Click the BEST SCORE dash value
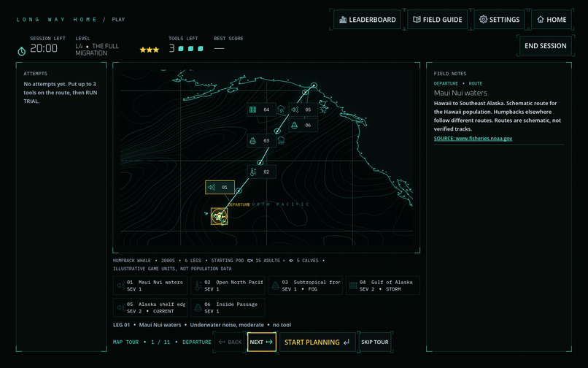This screenshot has width=588, height=368. click(x=220, y=48)
